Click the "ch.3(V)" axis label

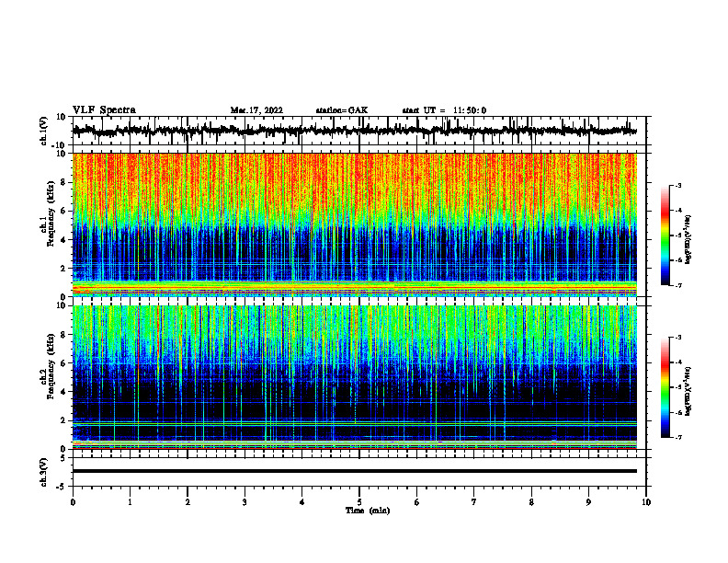click(44, 472)
